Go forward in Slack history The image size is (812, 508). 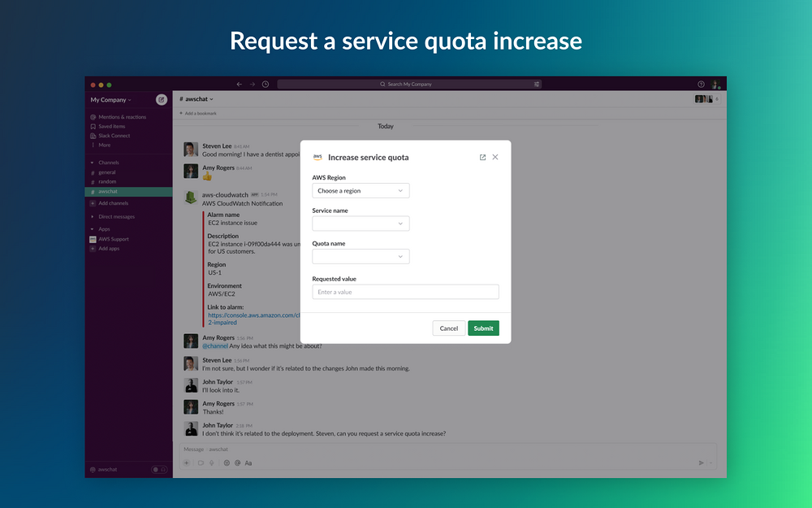coord(253,84)
